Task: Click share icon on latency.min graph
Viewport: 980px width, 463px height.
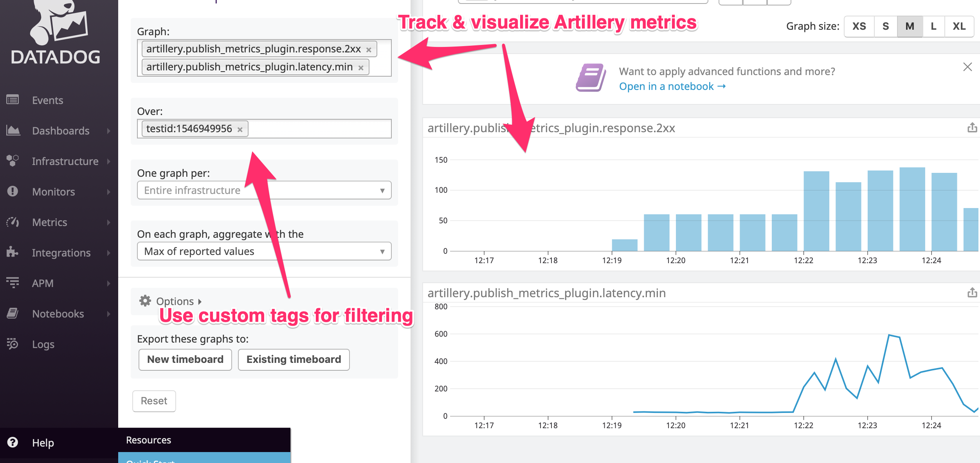Action: point(972,293)
